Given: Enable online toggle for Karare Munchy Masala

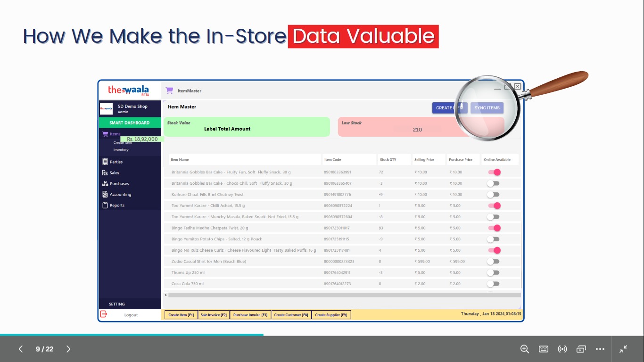Looking at the screenshot, I should click(493, 217).
